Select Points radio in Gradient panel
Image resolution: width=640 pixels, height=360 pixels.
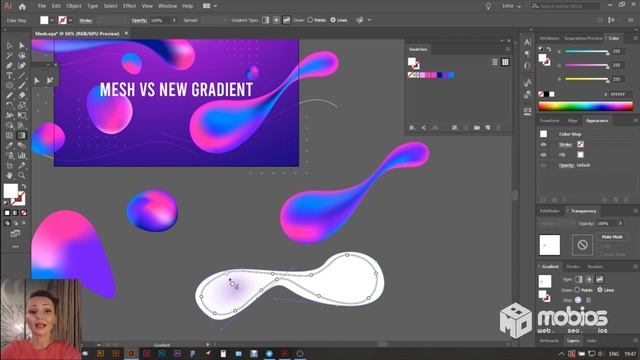[x=577, y=290]
